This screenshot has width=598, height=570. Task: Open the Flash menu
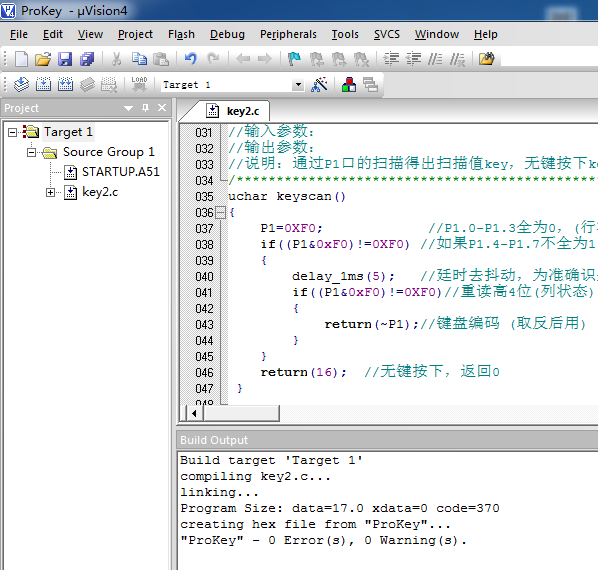click(181, 34)
